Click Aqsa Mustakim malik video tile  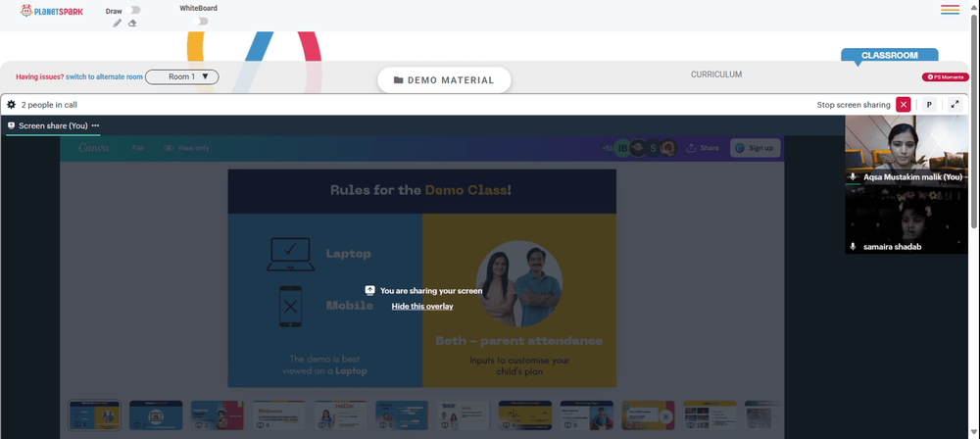pyautogui.click(x=906, y=150)
